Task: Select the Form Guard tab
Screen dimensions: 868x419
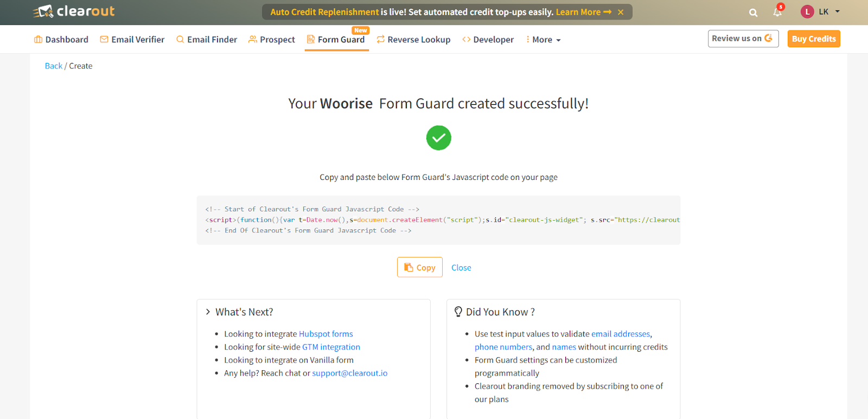Action: click(336, 40)
